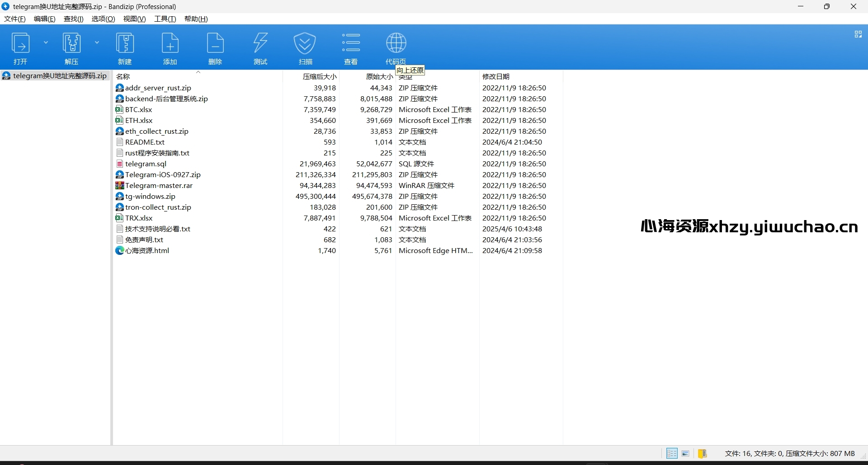Click the 2025/4/6 10:43:48 date cell
The image size is (868, 465).
[512, 229]
